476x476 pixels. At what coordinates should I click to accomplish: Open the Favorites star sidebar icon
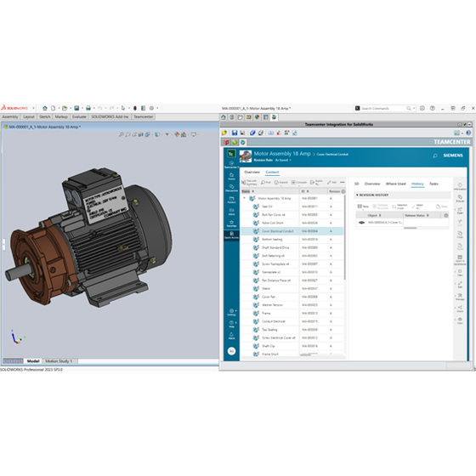pyautogui.click(x=231, y=224)
